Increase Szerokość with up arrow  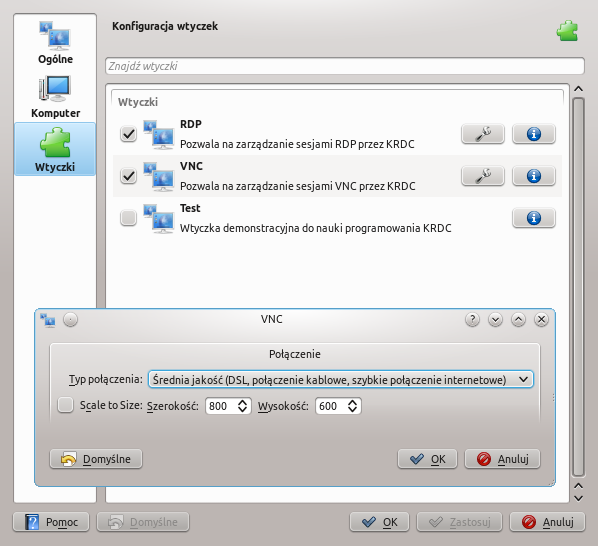point(243,402)
